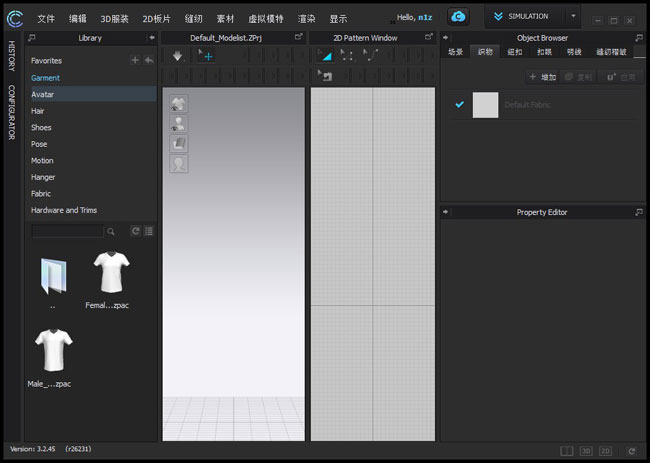Open the 2D板片 menu

156,19
